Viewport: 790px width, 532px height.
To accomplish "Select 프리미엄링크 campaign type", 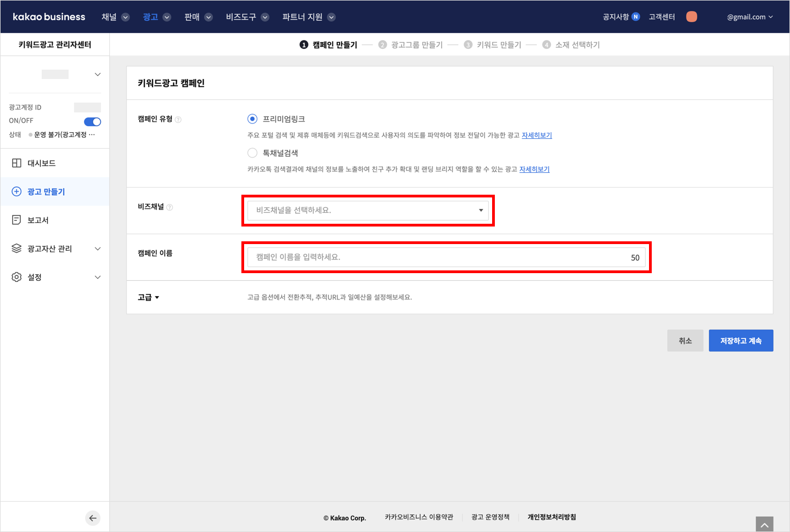I will click(x=252, y=119).
